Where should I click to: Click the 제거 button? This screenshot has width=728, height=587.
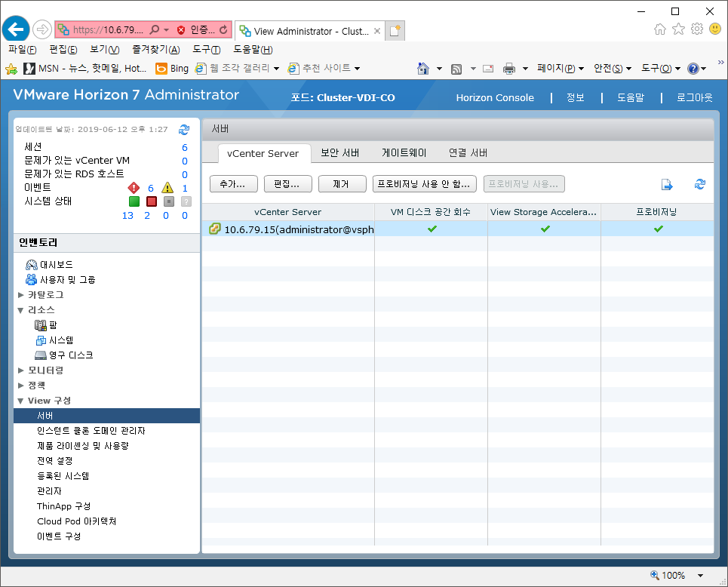(342, 184)
